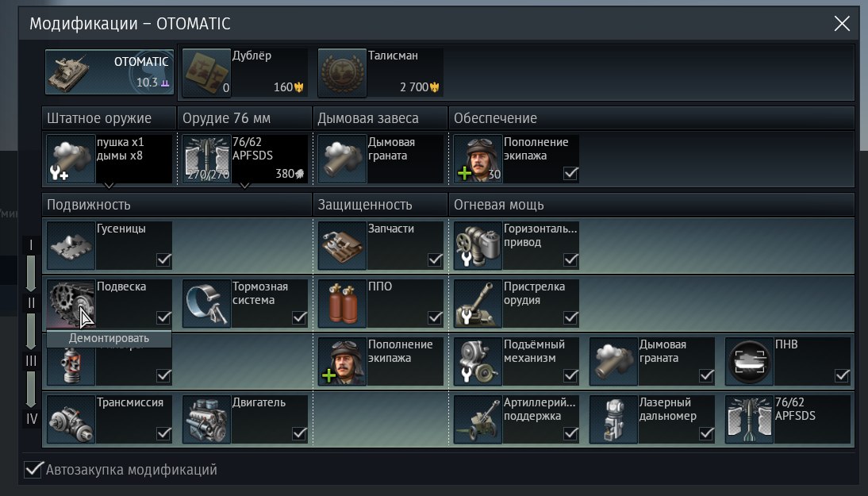868x496 pixels.
Task: Click the tier III rank marker
Action: [x=31, y=361]
